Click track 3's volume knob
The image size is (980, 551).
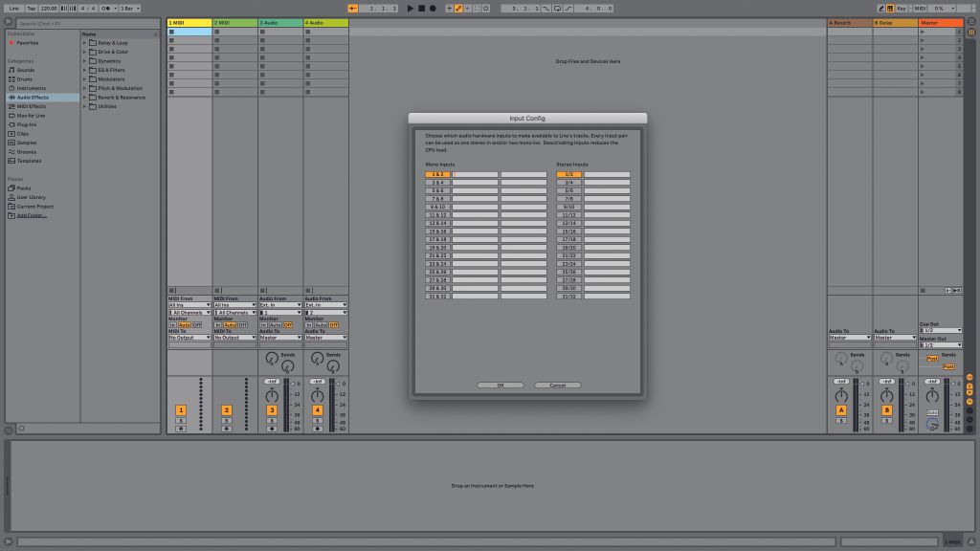pyautogui.click(x=272, y=396)
